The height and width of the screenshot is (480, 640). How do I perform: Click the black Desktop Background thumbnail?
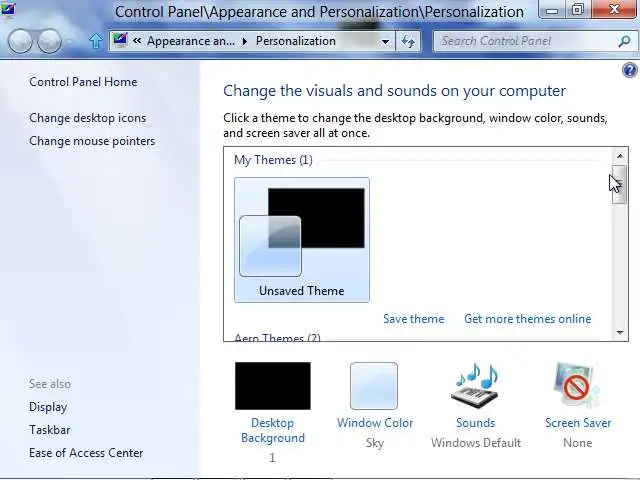[x=273, y=386]
